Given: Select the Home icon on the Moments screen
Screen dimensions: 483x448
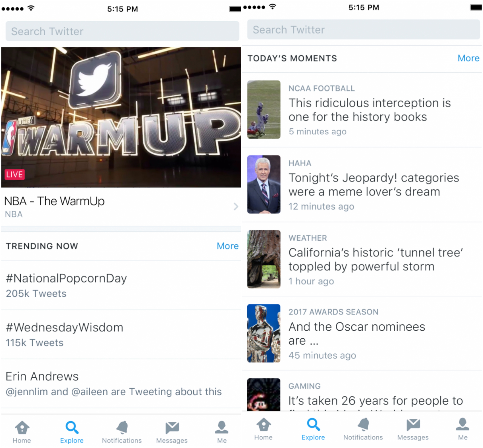Looking at the screenshot, I should point(263,429).
